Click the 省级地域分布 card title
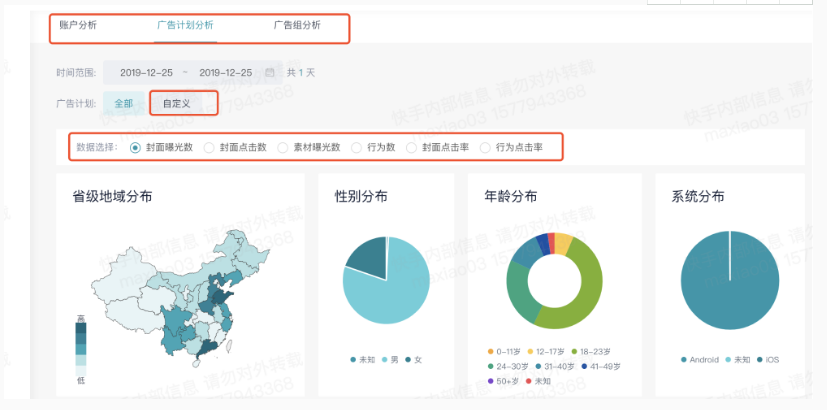Screen dimensions: 827x410 coord(112,197)
